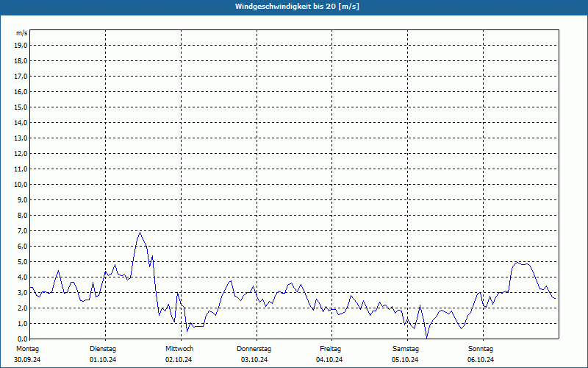588x368 pixels.
Task: Click the 17,0 y-axis label
Action: 21,77
